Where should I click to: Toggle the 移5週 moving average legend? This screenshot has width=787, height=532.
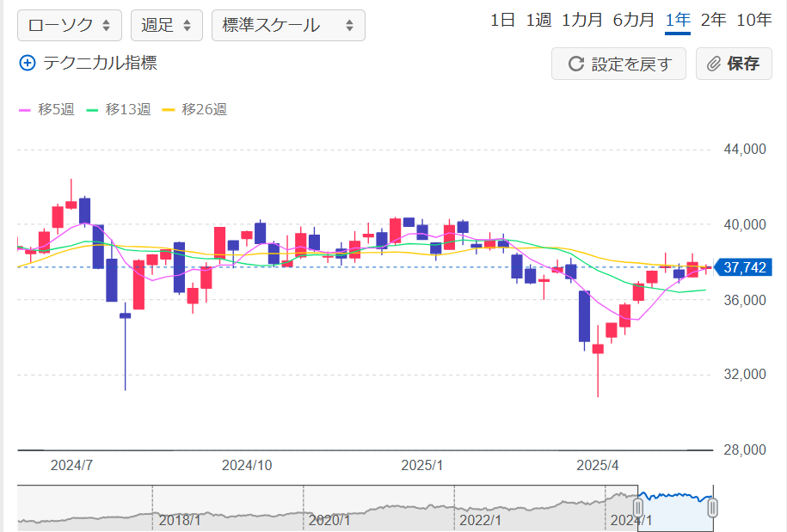pyautogui.click(x=46, y=109)
